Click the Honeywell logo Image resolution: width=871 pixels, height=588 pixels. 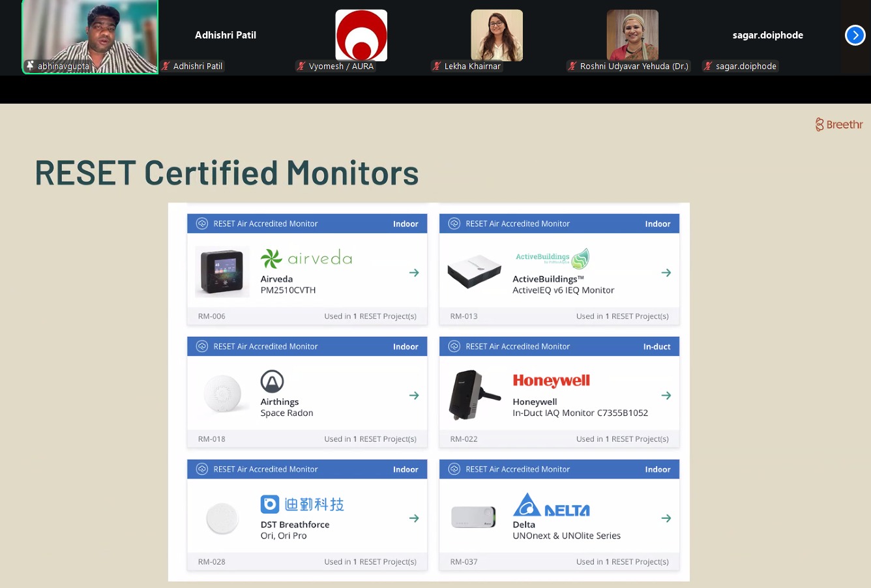click(x=551, y=381)
